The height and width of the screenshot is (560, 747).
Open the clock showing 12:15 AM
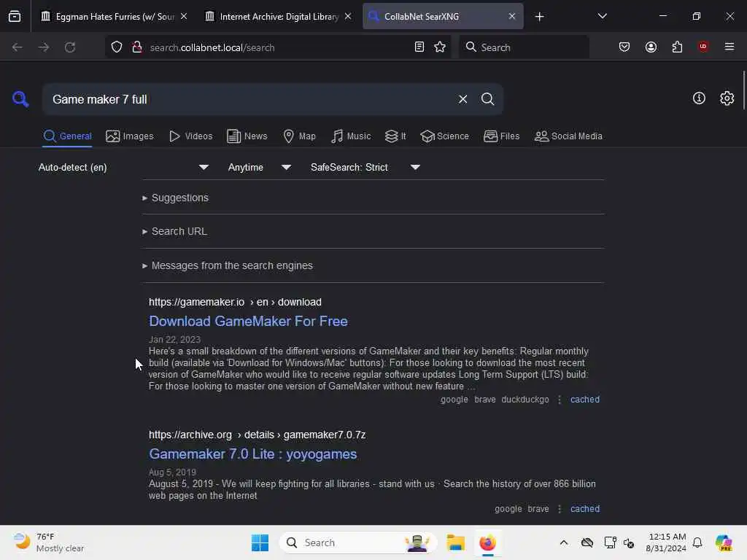tap(666, 542)
